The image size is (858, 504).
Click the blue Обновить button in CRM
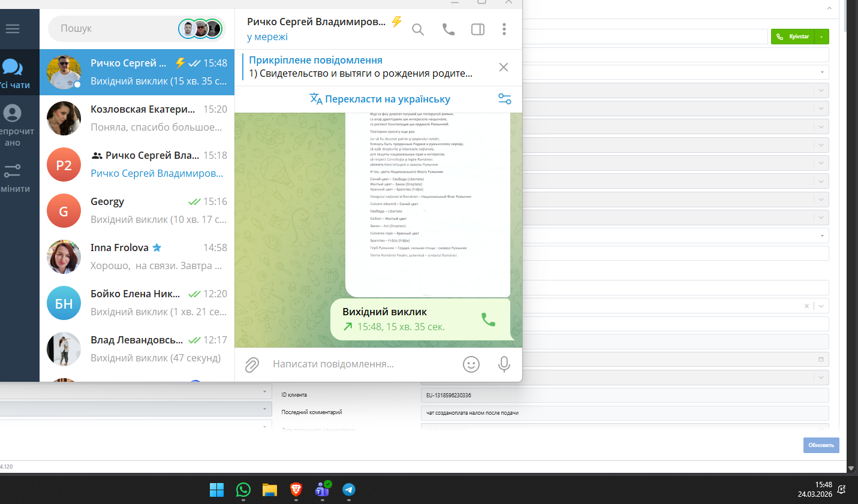[x=821, y=445]
